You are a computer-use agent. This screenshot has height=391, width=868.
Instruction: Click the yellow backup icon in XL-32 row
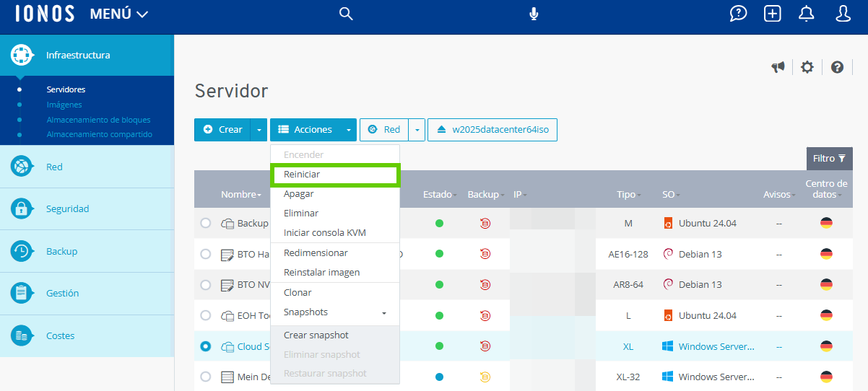[x=485, y=377]
